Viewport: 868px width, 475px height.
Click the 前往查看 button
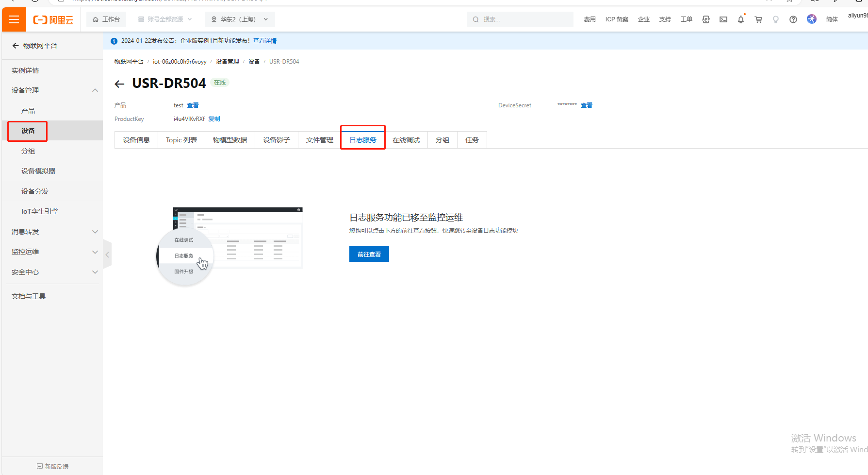369,254
